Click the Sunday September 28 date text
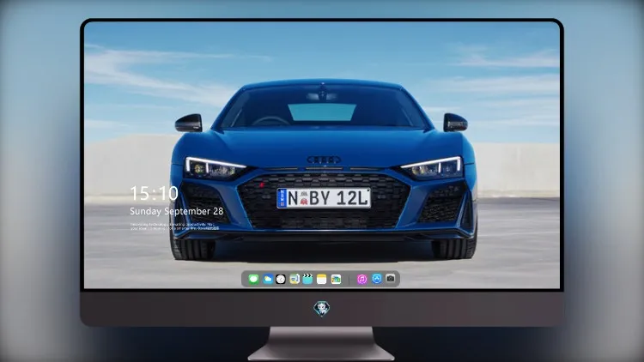The width and height of the screenshot is (644, 362). click(177, 211)
